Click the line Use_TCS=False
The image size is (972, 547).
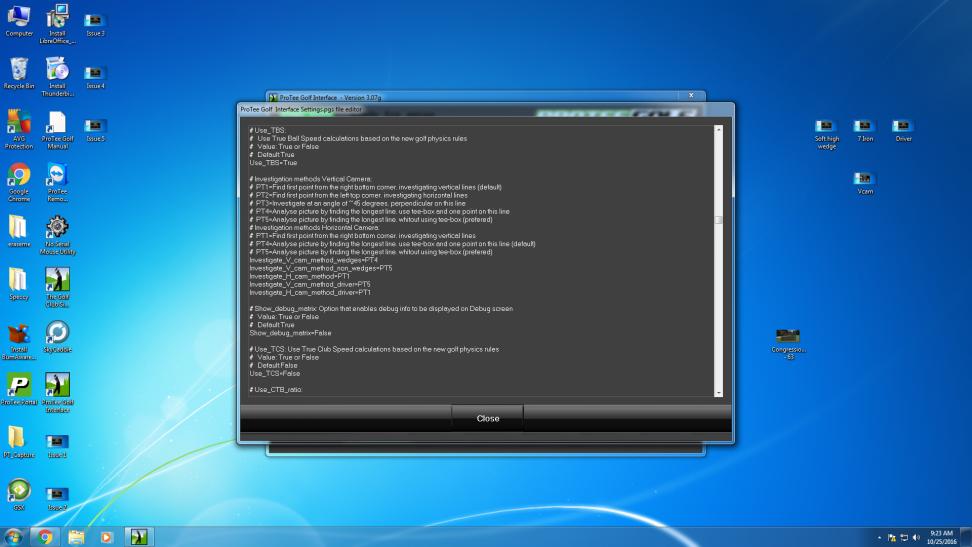click(x=275, y=373)
